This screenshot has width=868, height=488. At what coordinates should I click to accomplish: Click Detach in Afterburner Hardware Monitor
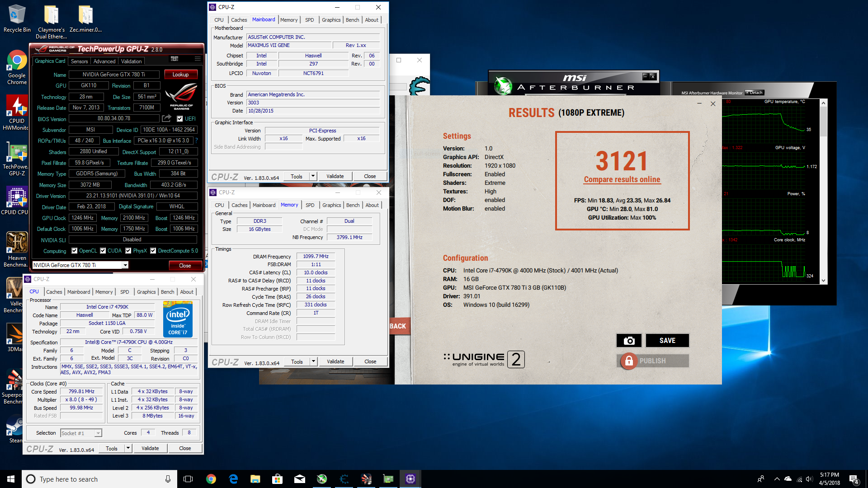point(755,93)
